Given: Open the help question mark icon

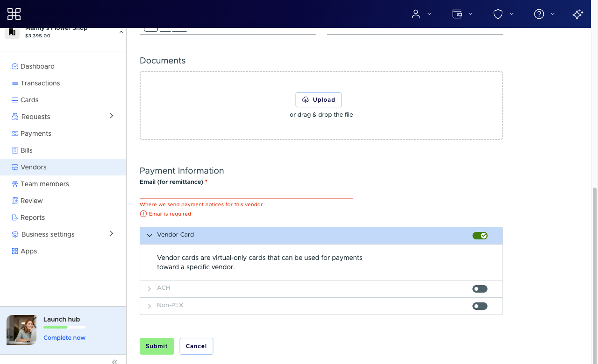Looking at the screenshot, I should (x=539, y=14).
